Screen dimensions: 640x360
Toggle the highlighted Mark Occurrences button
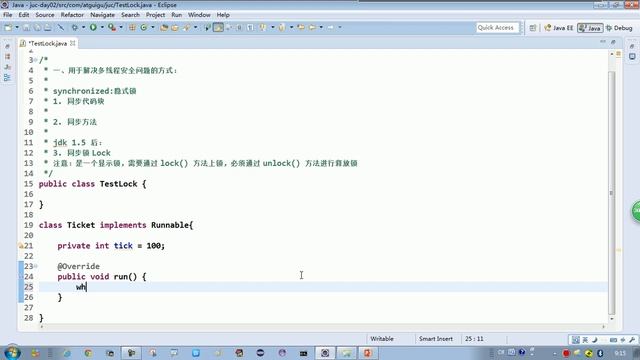pos(218,27)
